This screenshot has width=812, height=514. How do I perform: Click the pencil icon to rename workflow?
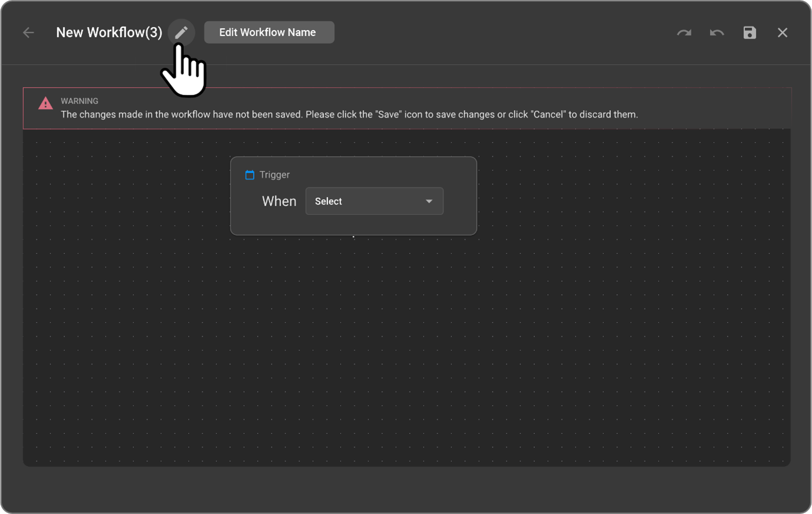[181, 32]
